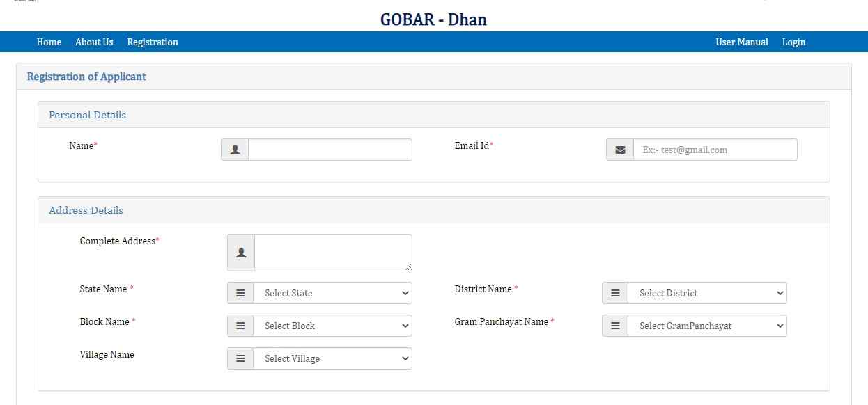Click the GOBAR - Dhan title heading
This screenshot has width=868, height=405.
(x=433, y=19)
